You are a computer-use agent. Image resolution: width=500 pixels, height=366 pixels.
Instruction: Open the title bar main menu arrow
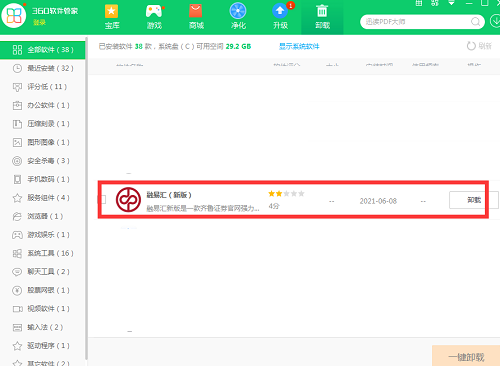(x=451, y=3)
